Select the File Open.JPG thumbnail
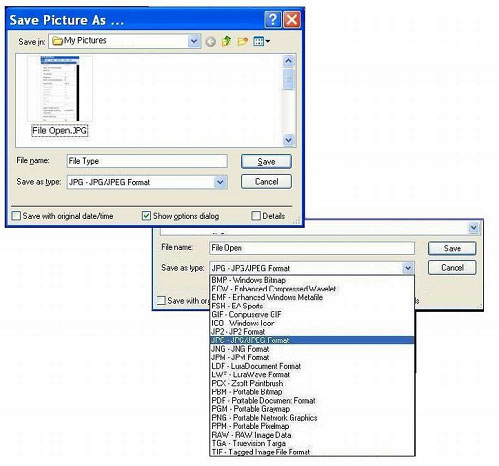The width and height of the screenshot is (499, 466). click(x=60, y=89)
